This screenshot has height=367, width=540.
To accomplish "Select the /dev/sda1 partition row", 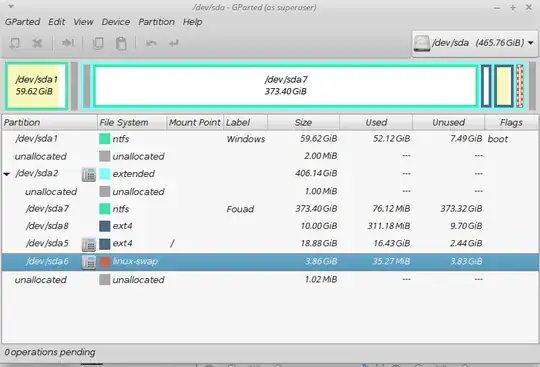I will coord(270,139).
